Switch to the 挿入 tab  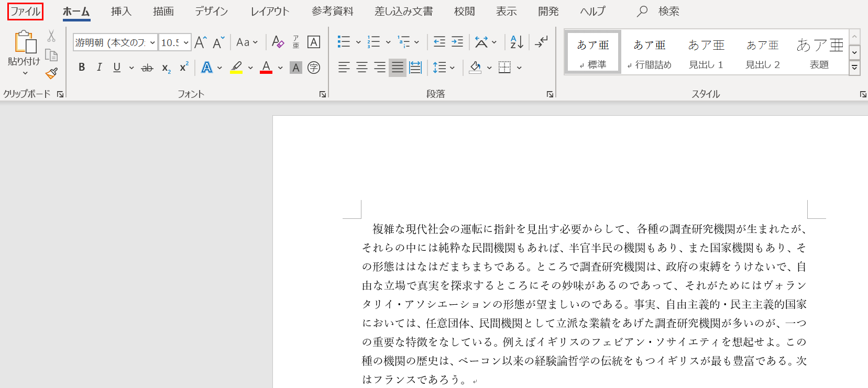tap(121, 12)
